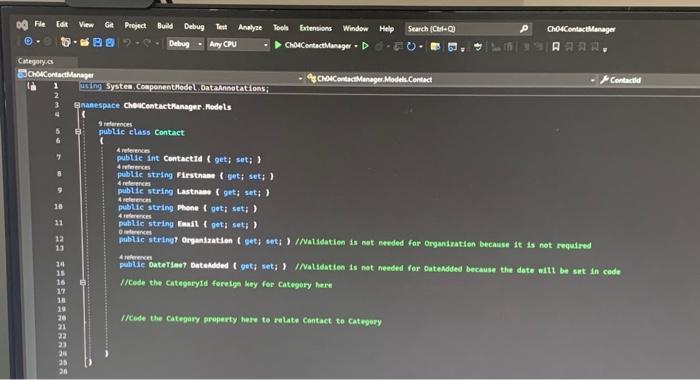Open the Window menu
Screen dimensions: 700x380
pyautogui.click(x=355, y=29)
